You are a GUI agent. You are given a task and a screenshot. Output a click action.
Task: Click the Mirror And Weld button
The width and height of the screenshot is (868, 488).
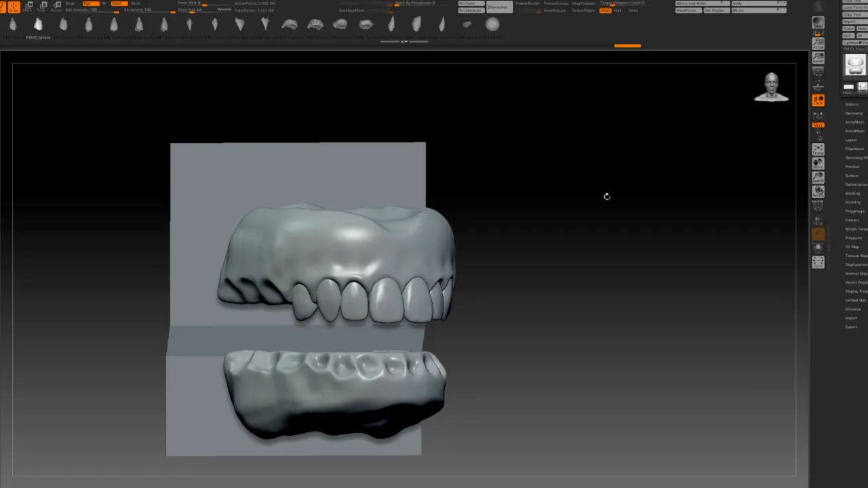701,3
